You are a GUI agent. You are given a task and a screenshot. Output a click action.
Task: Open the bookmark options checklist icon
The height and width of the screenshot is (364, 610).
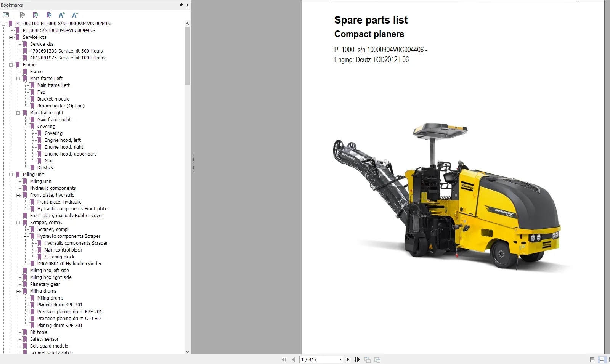coord(6,14)
